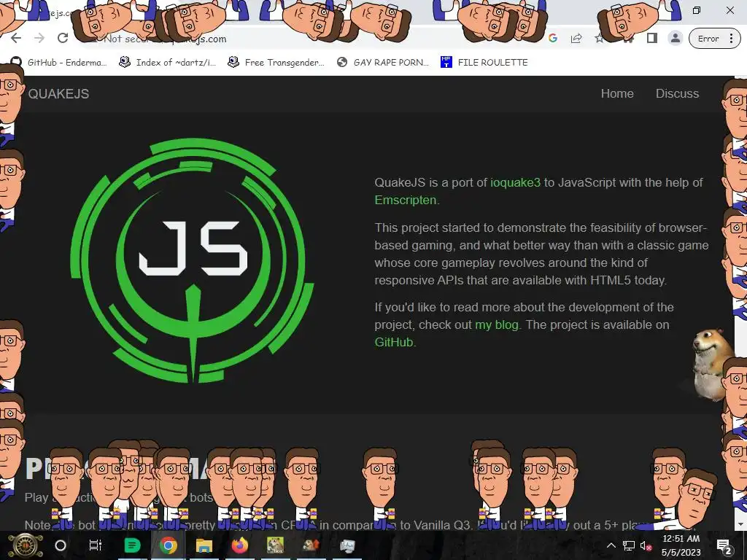747x560 pixels.
Task: Go back using the browser back arrow
Action: coord(16,39)
